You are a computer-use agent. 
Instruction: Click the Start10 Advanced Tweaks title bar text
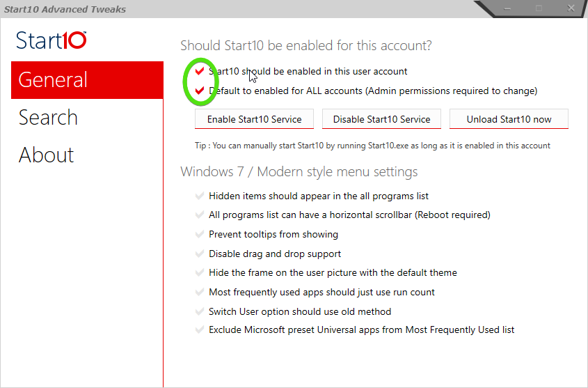pos(65,9)
